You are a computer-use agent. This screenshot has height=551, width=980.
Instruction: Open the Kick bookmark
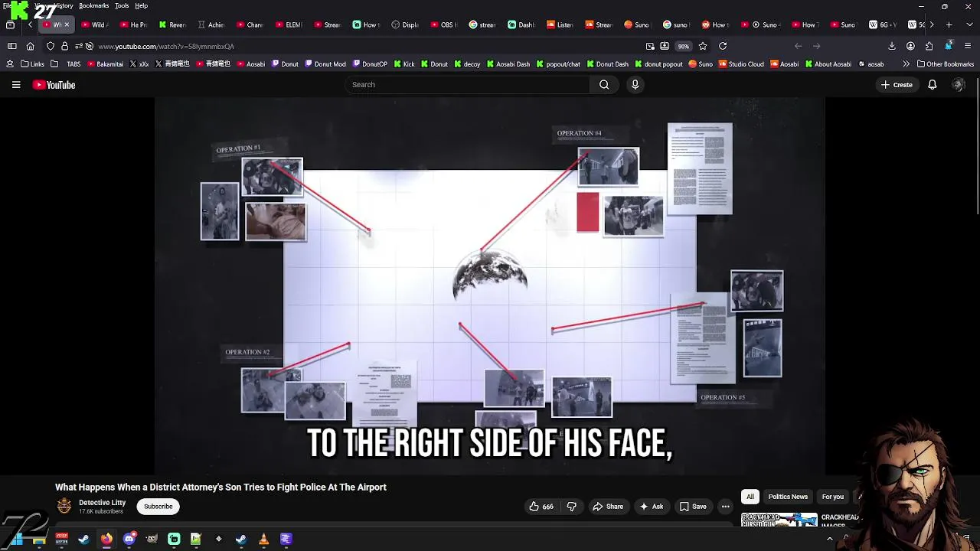point(403,64)
